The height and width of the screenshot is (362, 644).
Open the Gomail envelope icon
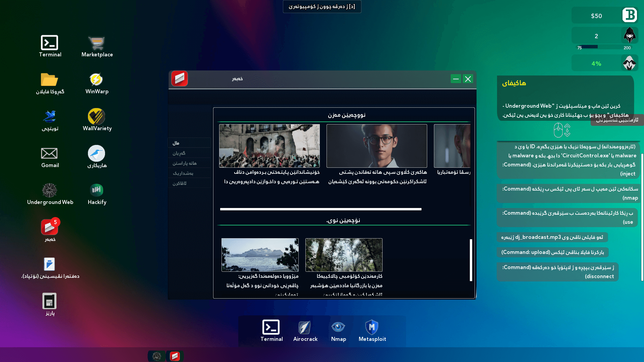(50, 154)
